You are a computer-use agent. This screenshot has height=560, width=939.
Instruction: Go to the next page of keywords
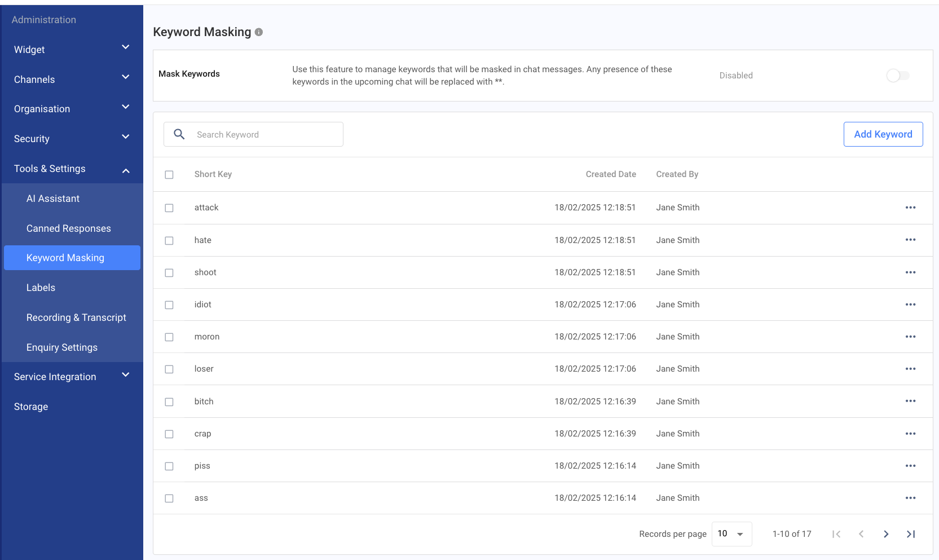pos(886,534)
